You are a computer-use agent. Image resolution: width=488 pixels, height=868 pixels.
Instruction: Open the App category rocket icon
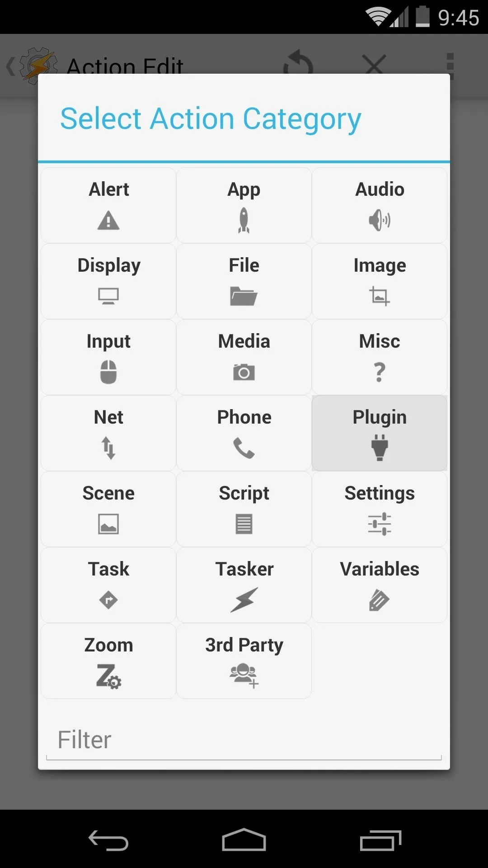244,220
